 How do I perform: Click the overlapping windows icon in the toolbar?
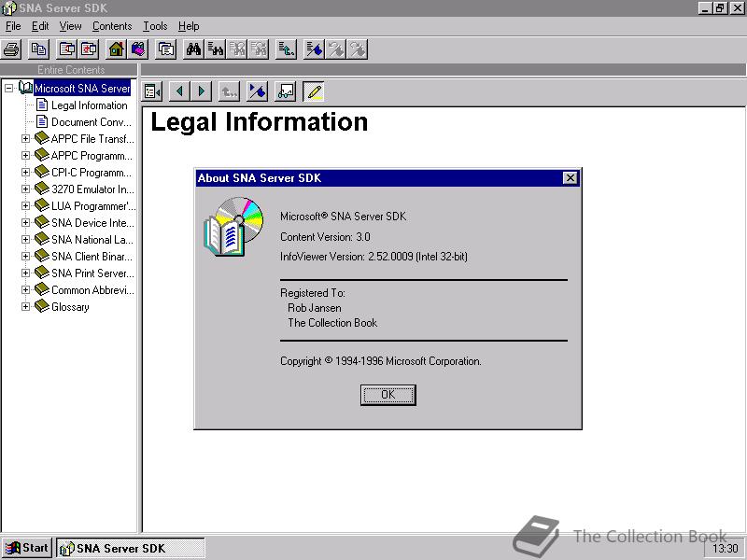pyautogui.click(x=166, y=49)
